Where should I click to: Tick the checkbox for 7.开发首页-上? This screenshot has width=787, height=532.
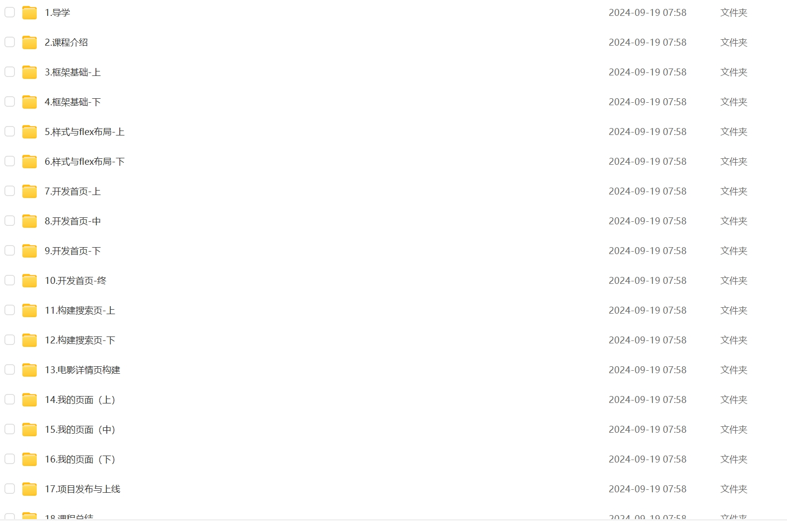click(x=10, y=191)
